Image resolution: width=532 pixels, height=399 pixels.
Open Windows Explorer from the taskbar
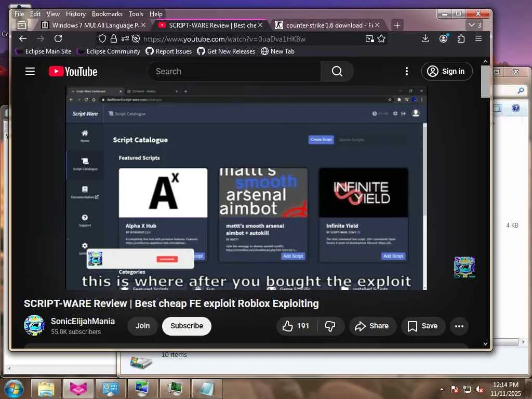(x=46, y=389)
